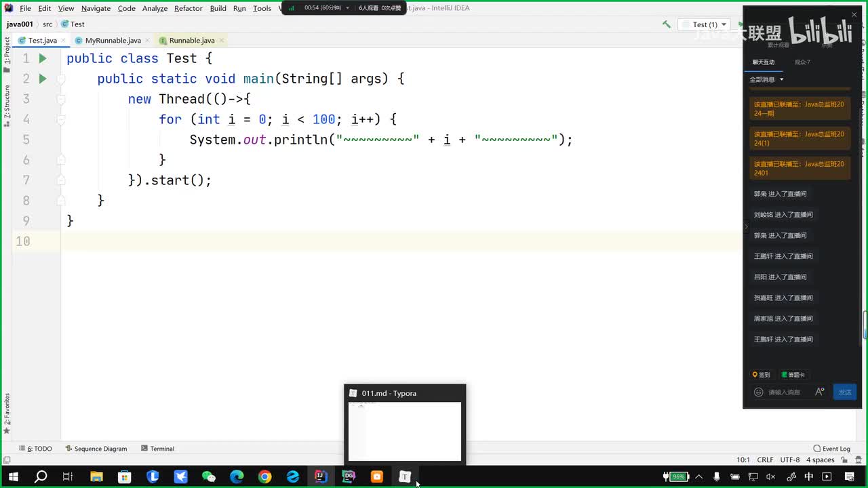Open File Explorer from the taskbar
Viewport: 868px width, 488px height.
pyautogui.click(x=96, y=476)
